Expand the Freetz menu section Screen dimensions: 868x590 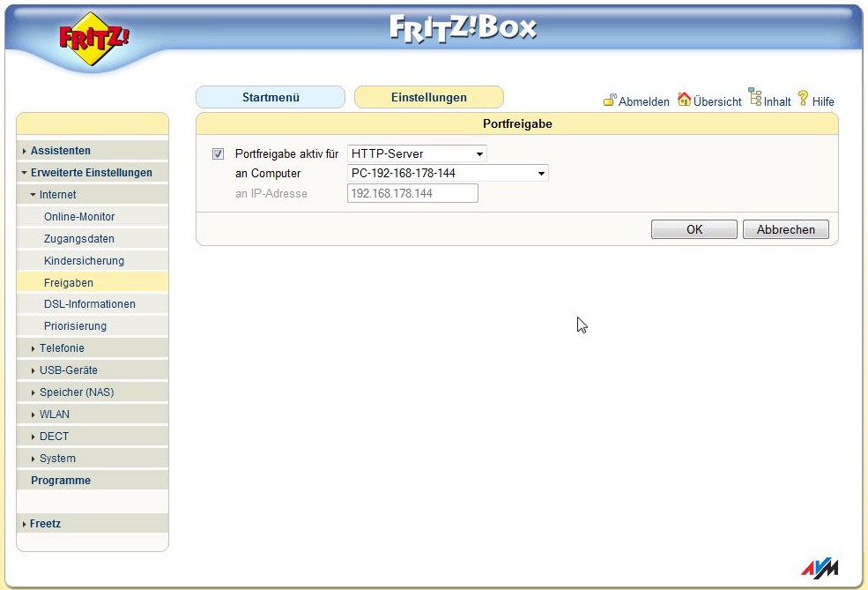pos(93,524)
